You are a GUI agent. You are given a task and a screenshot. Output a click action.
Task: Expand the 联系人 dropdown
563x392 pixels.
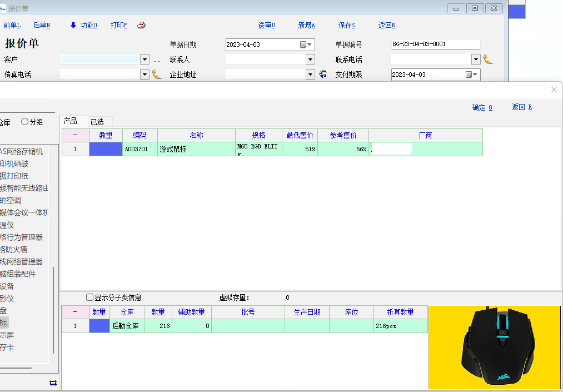310,59
